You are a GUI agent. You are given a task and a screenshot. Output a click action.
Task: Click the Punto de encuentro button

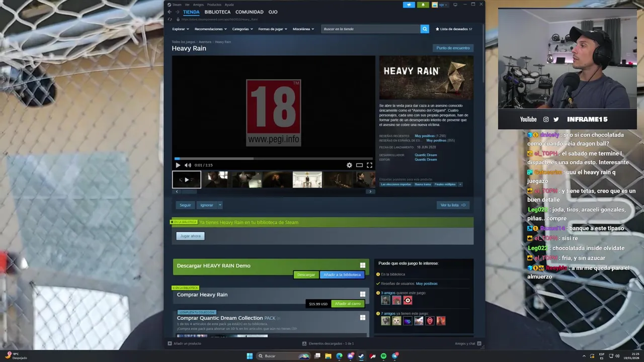point(453,48)
